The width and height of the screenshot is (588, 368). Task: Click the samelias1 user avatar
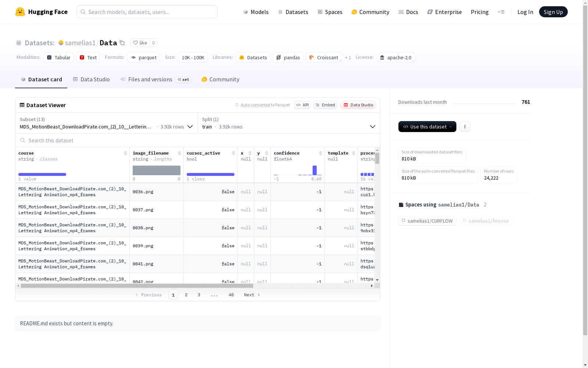pyautogui.click(x=61, y=43)
